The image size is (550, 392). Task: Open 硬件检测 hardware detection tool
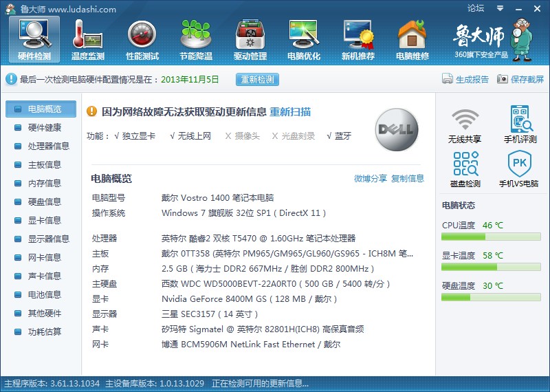(34, 39)
